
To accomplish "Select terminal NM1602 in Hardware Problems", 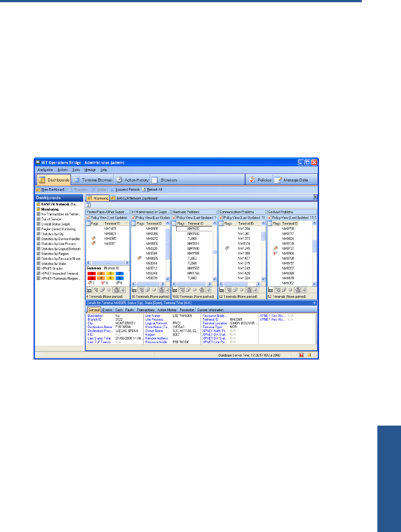I will (194, 229).
